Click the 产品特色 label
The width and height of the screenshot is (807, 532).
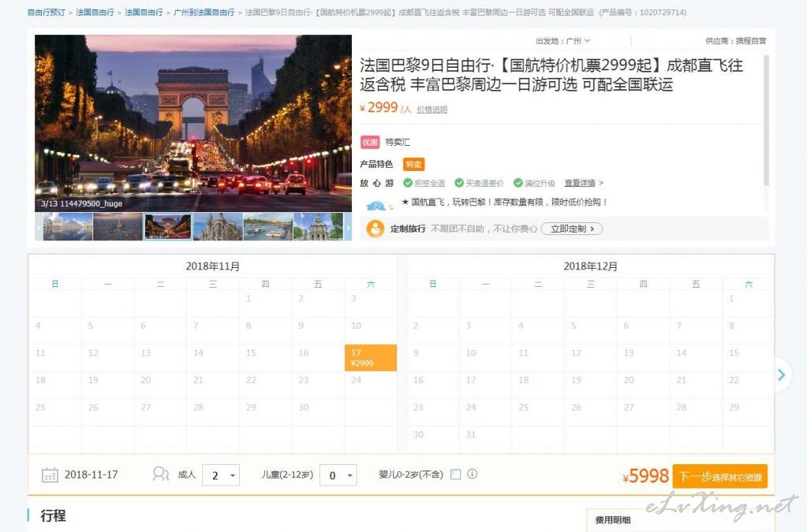[376, 164]
